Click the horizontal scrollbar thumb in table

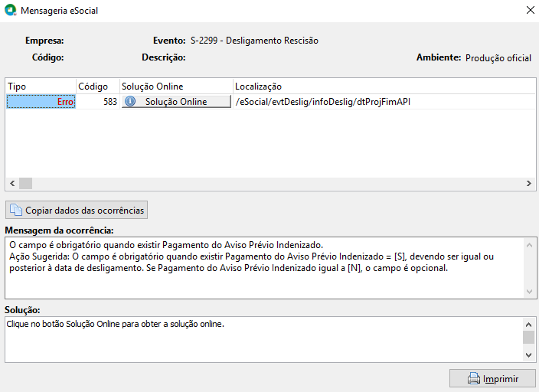pyautogui.click(x=25, y=183)
